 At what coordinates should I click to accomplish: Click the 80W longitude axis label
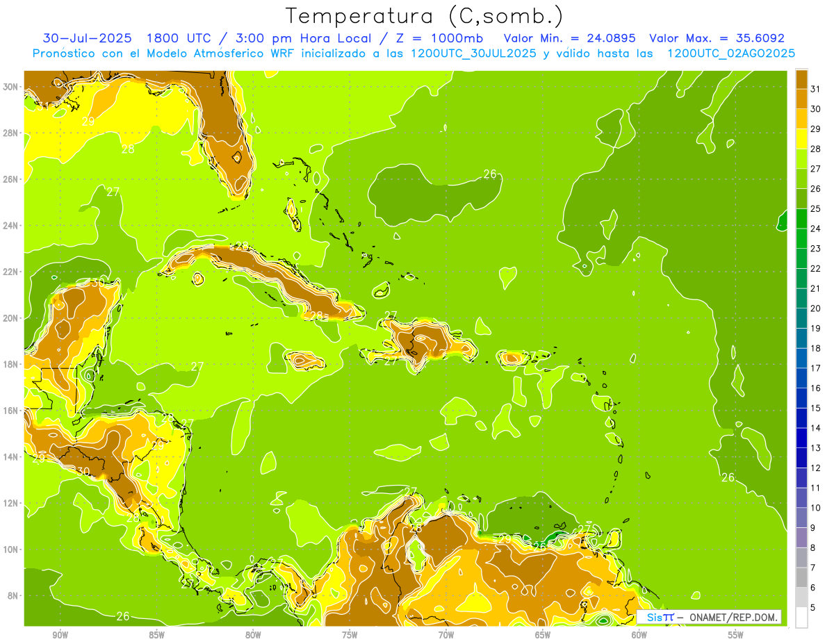point(253,635)
